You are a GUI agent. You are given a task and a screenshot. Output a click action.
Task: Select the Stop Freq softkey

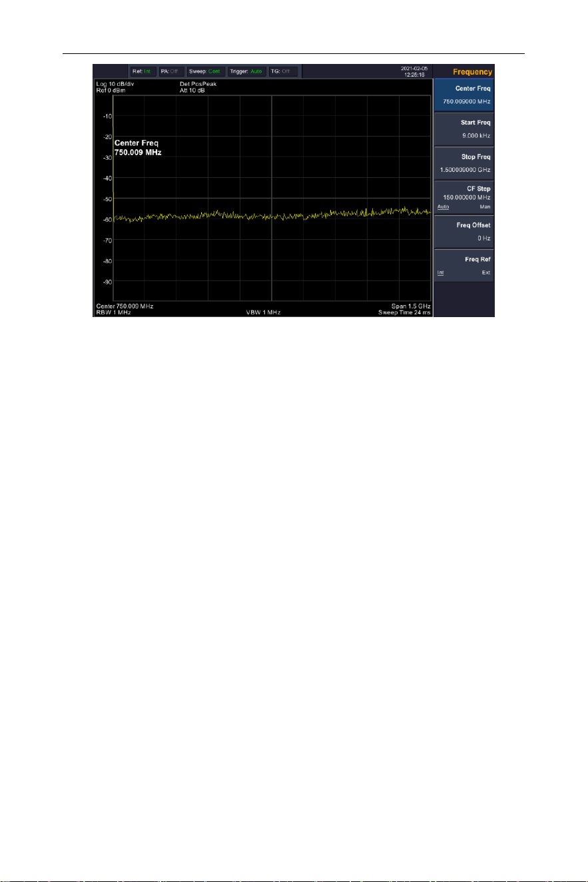coord(463,164)
